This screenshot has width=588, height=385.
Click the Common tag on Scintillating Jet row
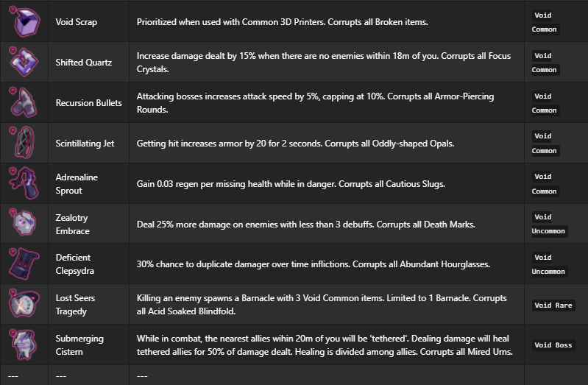pos(545,151)
